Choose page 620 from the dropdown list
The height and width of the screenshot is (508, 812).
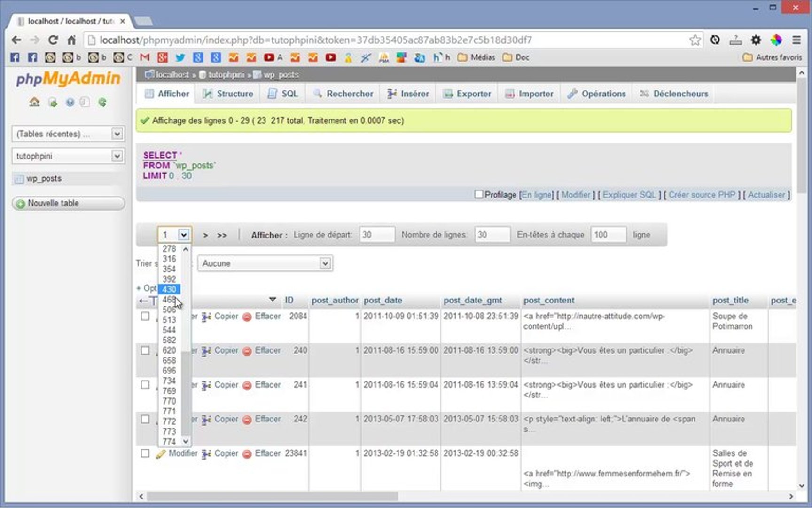169,350
